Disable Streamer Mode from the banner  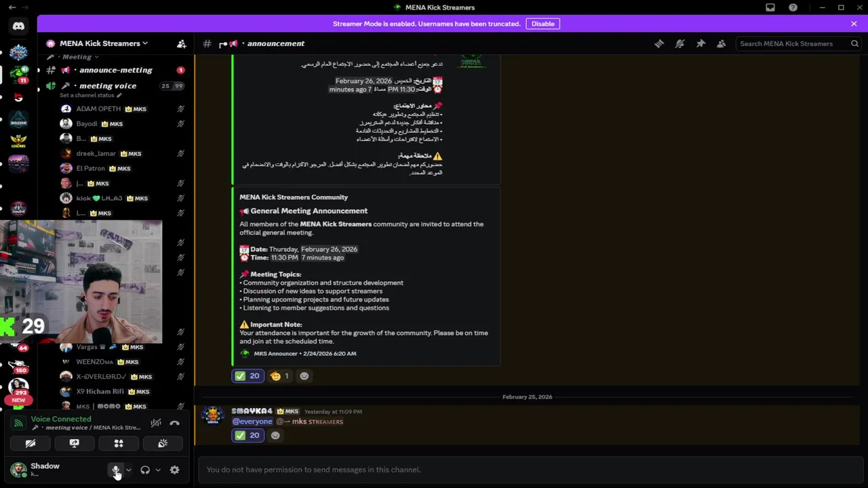[x=542, y=24]
